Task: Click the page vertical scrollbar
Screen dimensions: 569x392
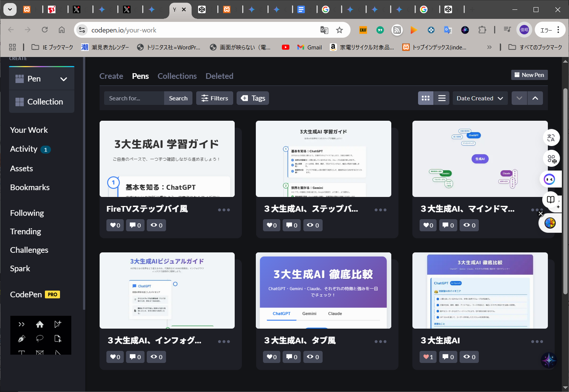Action: coord(565,191)
